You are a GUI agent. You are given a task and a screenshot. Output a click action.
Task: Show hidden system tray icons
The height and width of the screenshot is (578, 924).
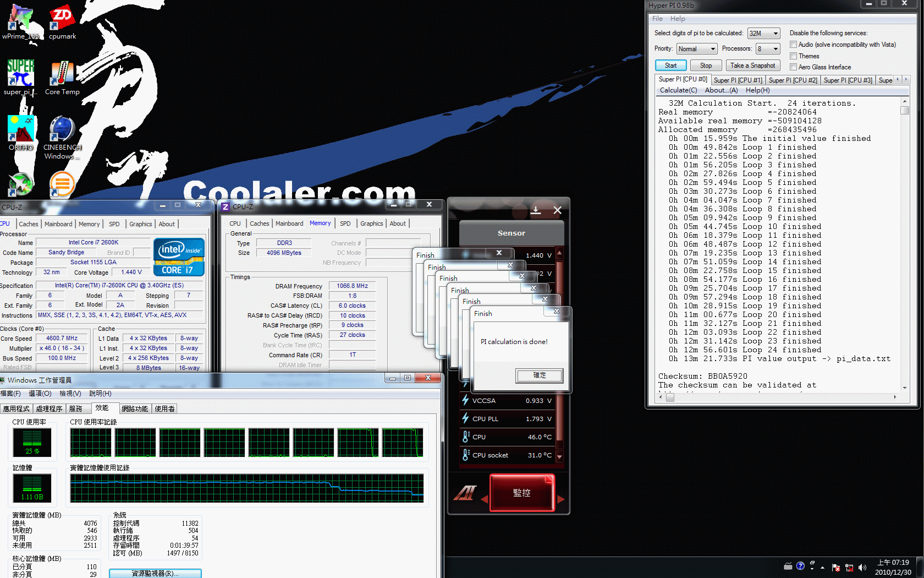point(823,567)
